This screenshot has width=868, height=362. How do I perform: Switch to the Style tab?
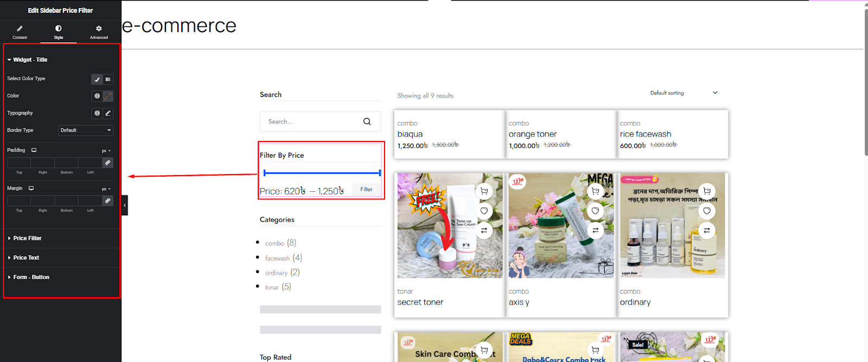[x=58, y=32]
